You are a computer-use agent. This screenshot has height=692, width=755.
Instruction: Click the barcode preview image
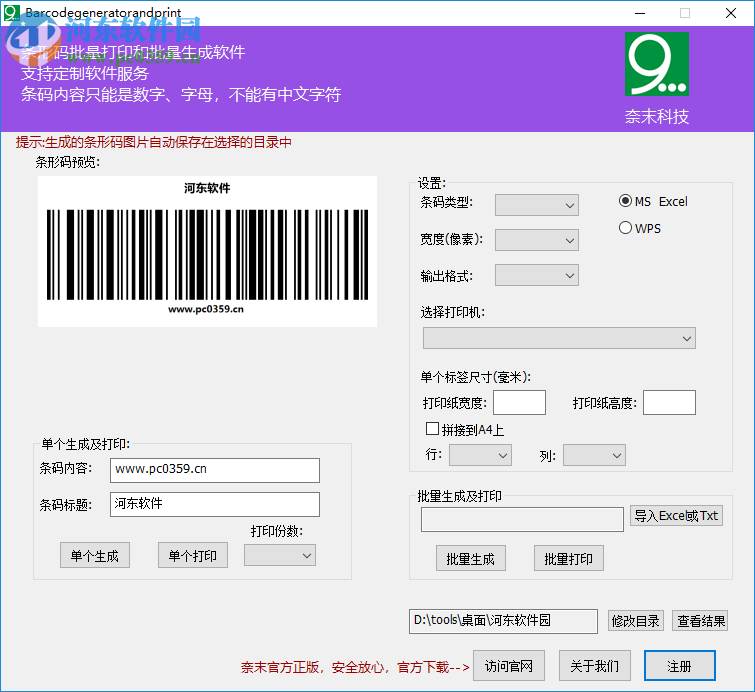click(x=208, y=251)
